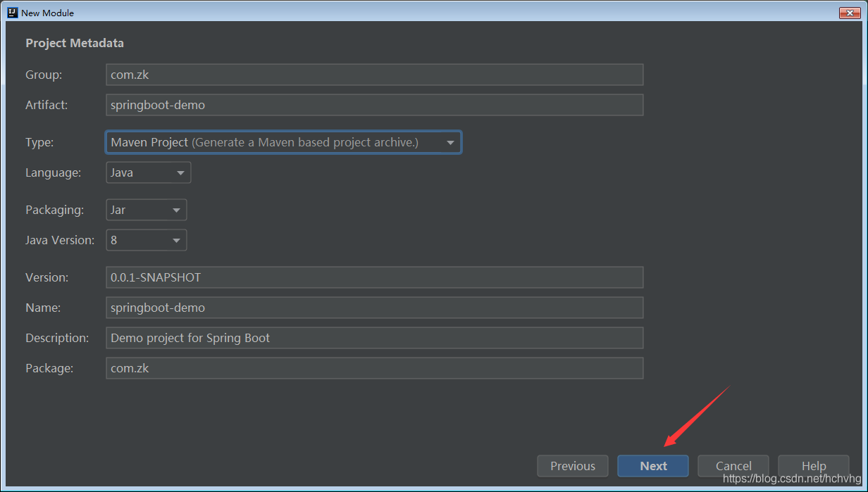Viewport: 868px width, 492px height.
Task: Click the Version field with 0.0.1-SNAPSHOT
Action: [x=374, y=277]
